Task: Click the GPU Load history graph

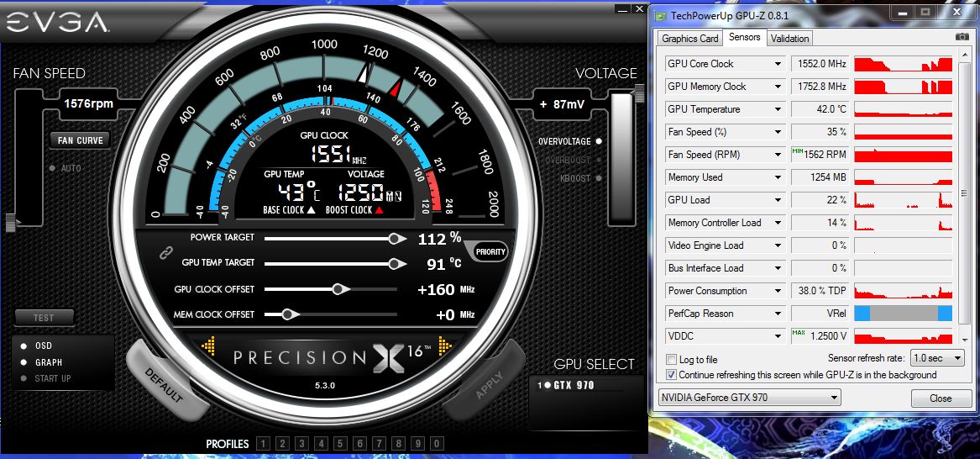Action: coord(903,200)
